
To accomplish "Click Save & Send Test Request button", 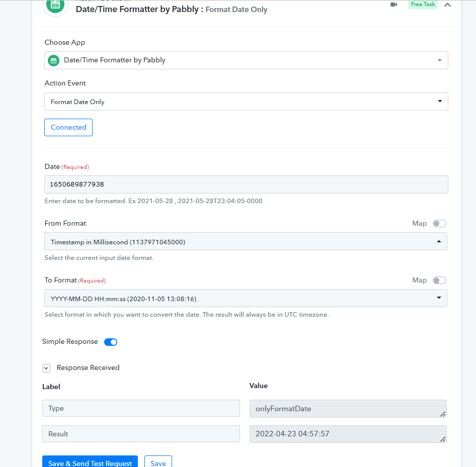I will [x=90, y=462].
